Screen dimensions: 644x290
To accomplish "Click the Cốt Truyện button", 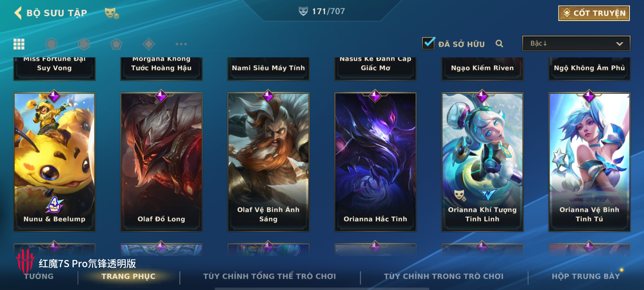I will click(594, 13).
